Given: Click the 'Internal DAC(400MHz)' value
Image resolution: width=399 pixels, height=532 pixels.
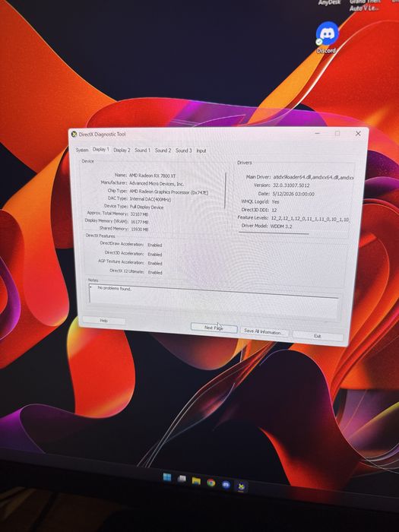Looking at the screenshot, I should pos(150,199).
